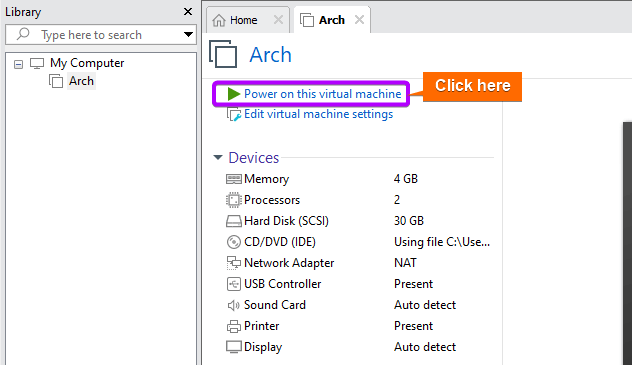632x365 pixels.
Task: Click the Arch heading title
Action: (270, 55)
